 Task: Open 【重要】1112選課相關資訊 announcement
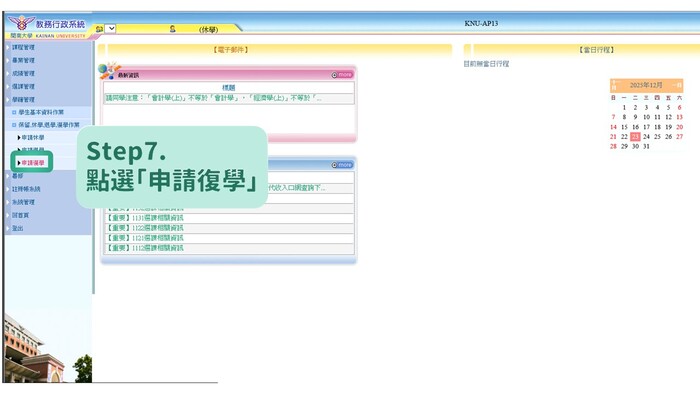pyautogui.click(x=145, y=248)
